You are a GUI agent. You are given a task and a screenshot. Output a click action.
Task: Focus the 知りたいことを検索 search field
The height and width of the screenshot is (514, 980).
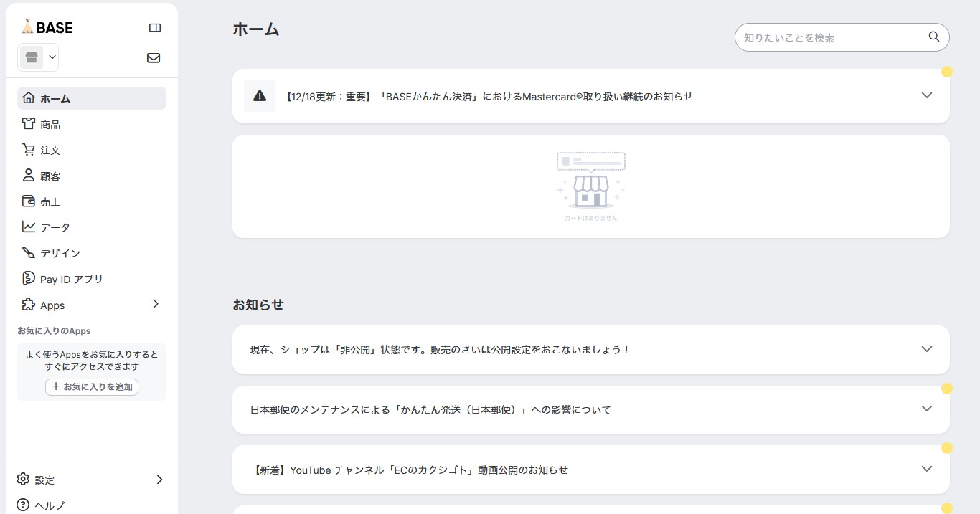coord(832,37)
